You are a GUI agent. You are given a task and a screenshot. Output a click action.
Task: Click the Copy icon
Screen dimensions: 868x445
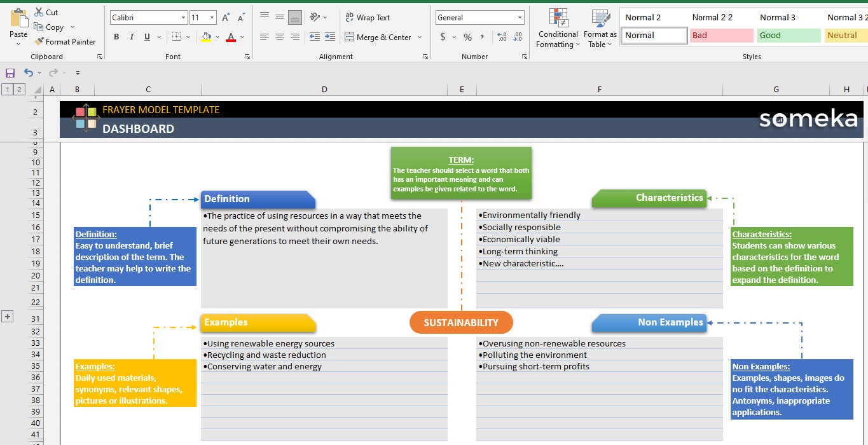[x=39, y=27]
